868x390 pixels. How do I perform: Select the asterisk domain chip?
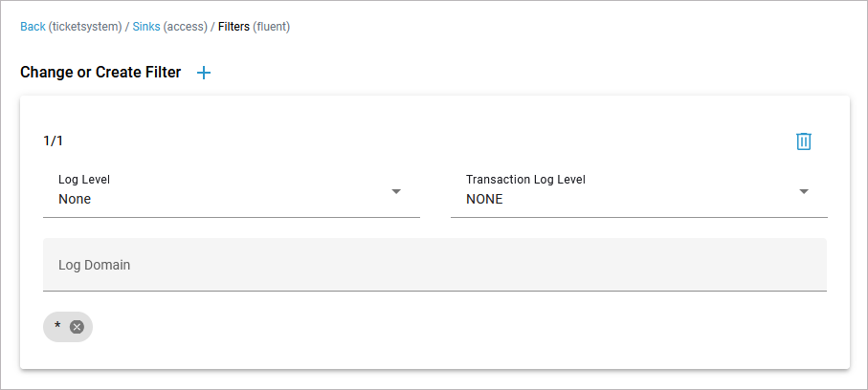click(x=57, y=327)
